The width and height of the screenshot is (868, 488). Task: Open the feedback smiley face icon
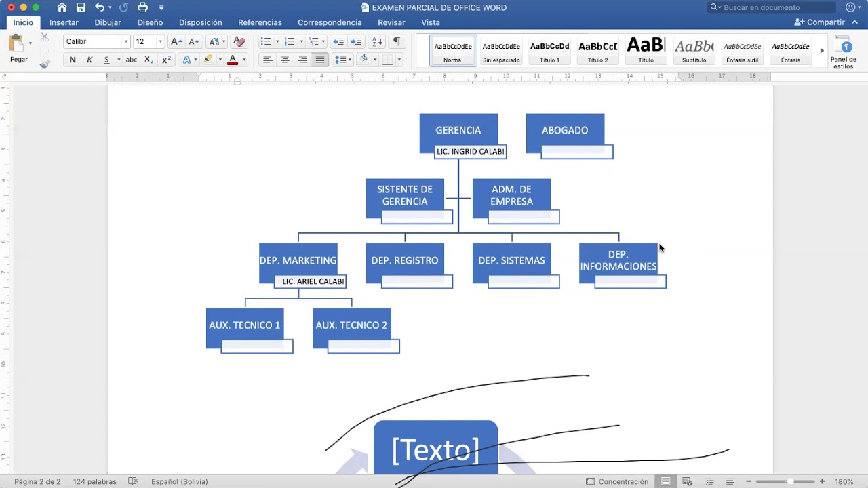[x=850, y=7]
